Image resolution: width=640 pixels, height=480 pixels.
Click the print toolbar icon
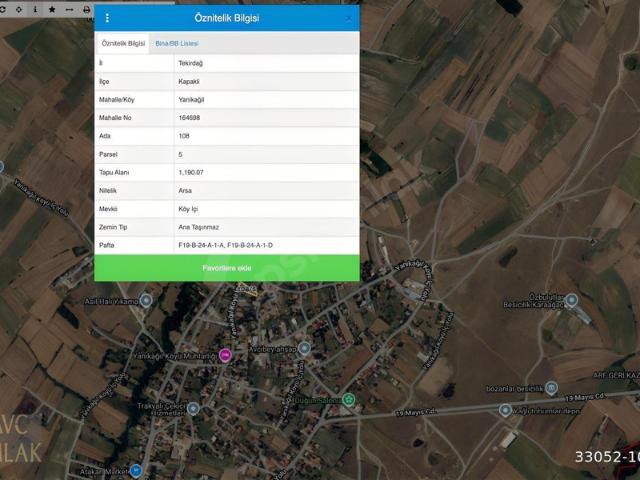coord(87,9)
